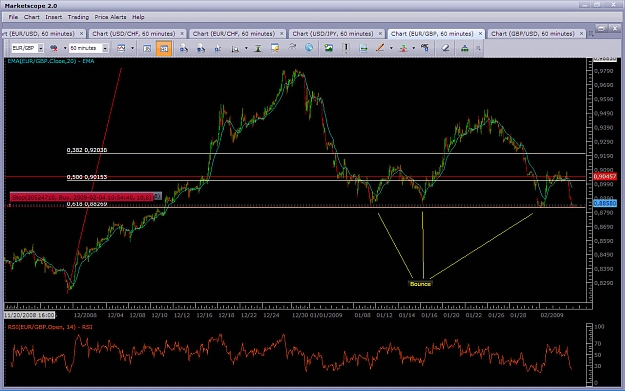Viewport: 625px width, 391px height.
Task: Expand arrow next to zoom magnifier icon
Action: tap(246, 48)
